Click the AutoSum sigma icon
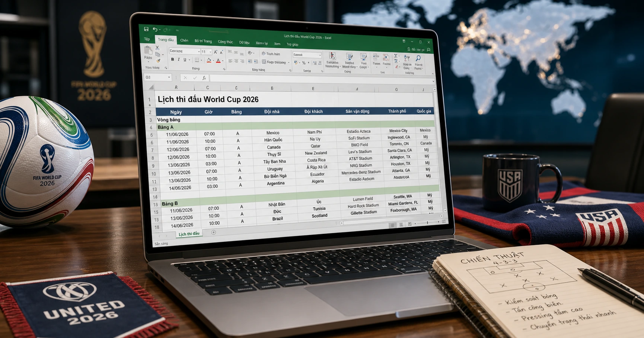 click(396, 56)
